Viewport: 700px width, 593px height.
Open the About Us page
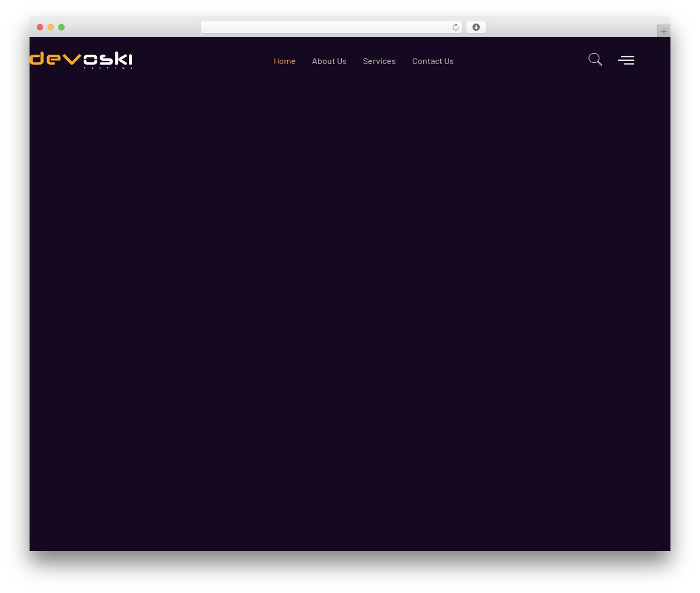pyautogui.click(x=329, y=61)
